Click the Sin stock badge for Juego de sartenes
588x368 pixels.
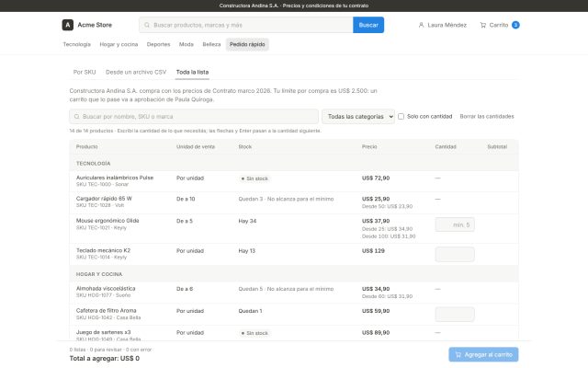(x=254, y=333)
